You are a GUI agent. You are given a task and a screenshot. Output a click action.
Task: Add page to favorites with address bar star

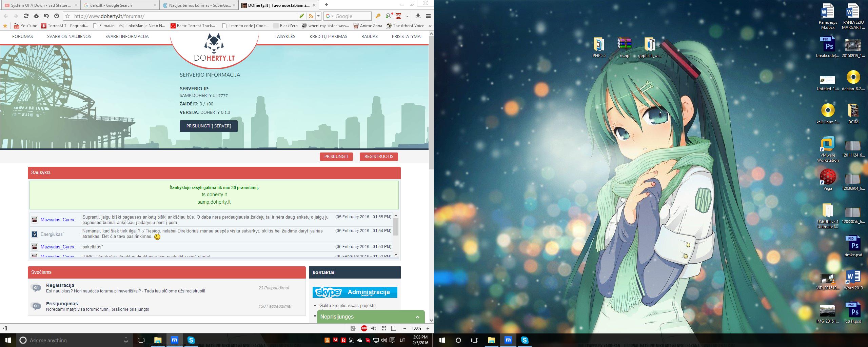(67, 16)
